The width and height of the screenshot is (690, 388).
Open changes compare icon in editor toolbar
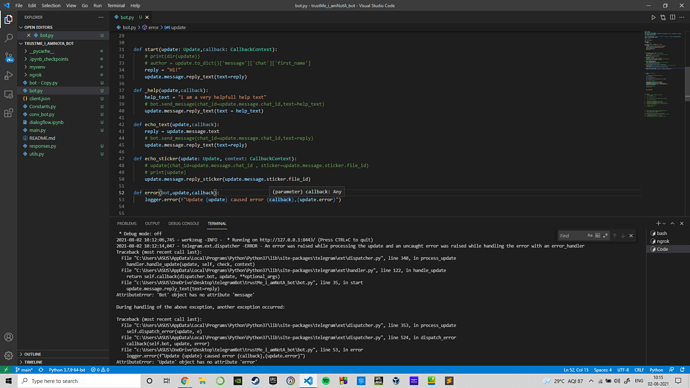click(x=663, y=17)
